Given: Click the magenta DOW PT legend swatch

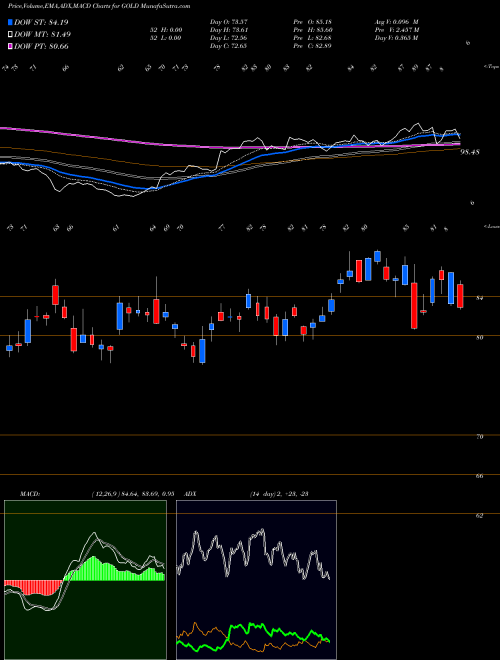Looking at the screenshot, I should (x=10, y=46).
